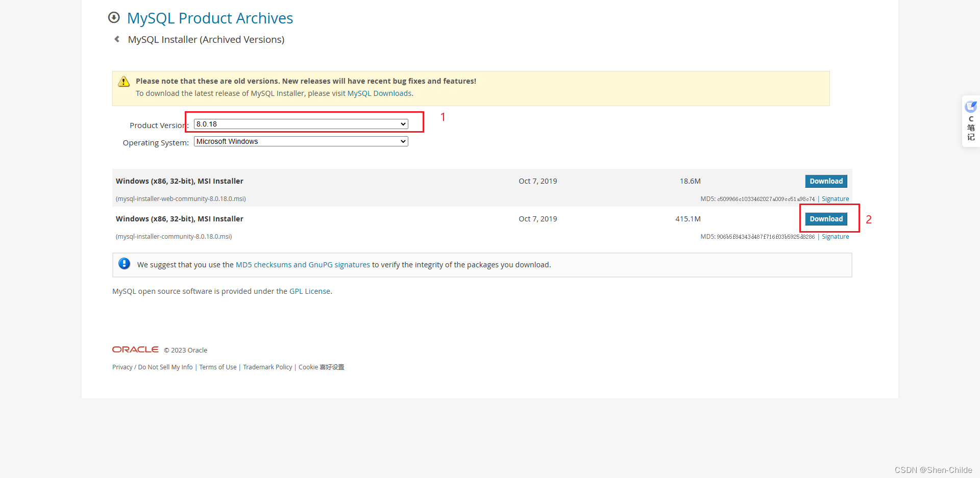Open MD5 checksums and GnuPG signatures link
The height and width of the screenshot is (478, 980).
tap(303, 265)
